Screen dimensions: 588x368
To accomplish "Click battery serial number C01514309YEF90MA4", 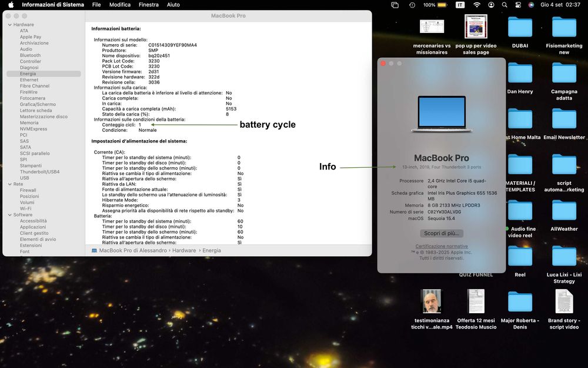I will (x=172, y=45).
